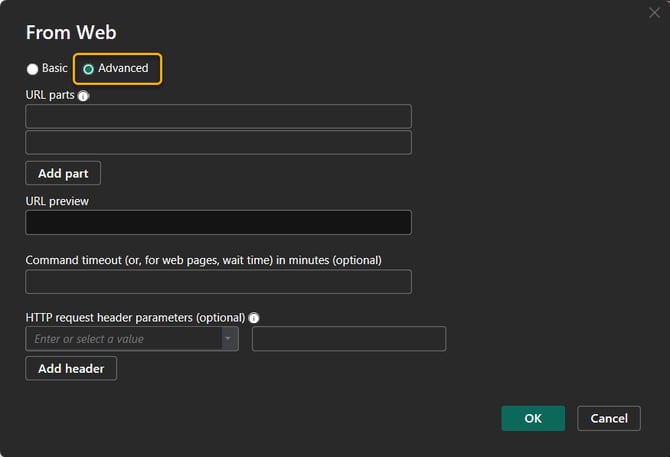Viewport: 670px width, 457px height.
Task: Close the From Web dialog with X
Action: pos(654,13)
